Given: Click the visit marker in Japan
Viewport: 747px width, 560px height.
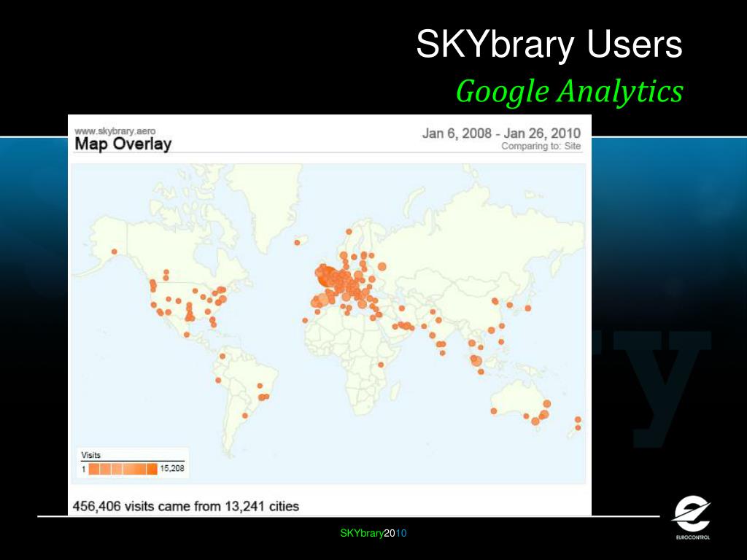Looking at the screenshot, I should pos(528,308).
